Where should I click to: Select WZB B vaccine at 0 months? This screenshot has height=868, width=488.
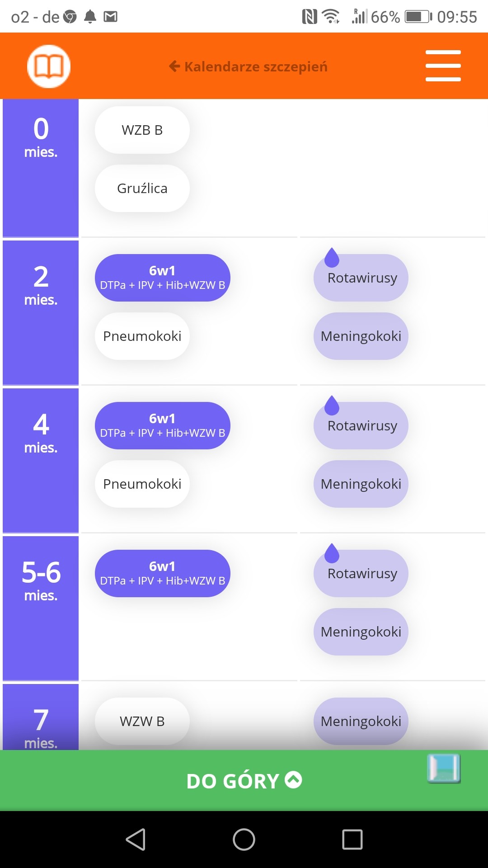142,130
